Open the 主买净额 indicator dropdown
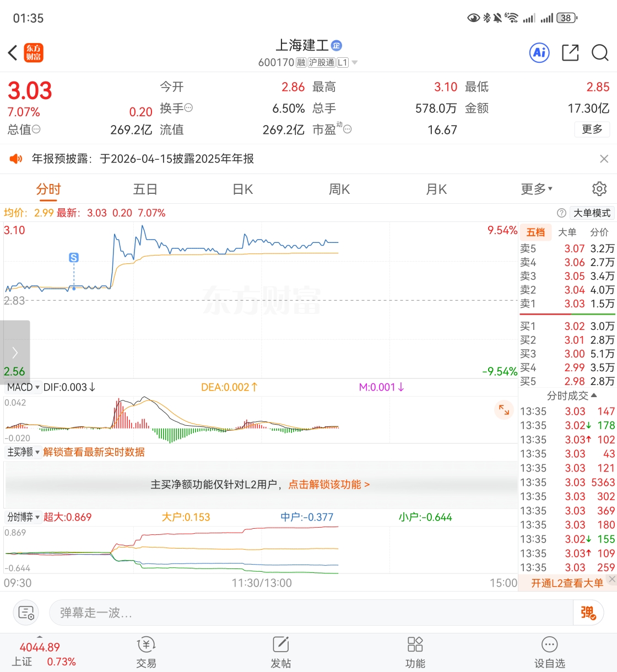 tap(23, 452)
